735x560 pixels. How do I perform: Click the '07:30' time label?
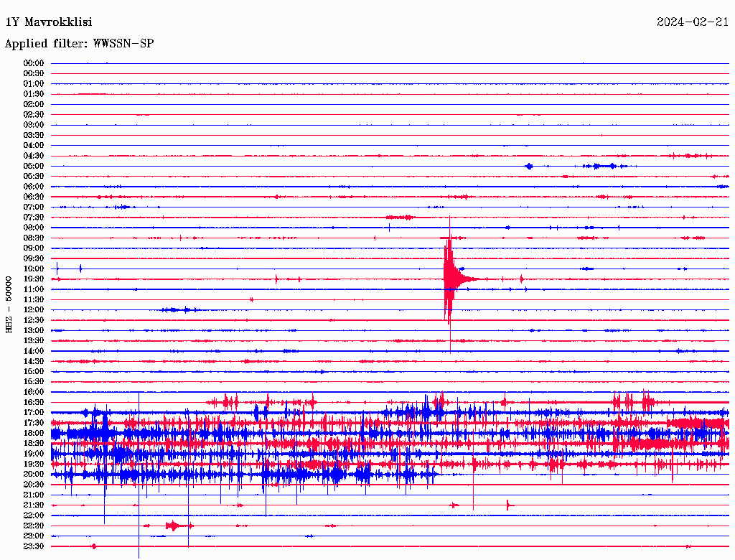coord(33,217)
